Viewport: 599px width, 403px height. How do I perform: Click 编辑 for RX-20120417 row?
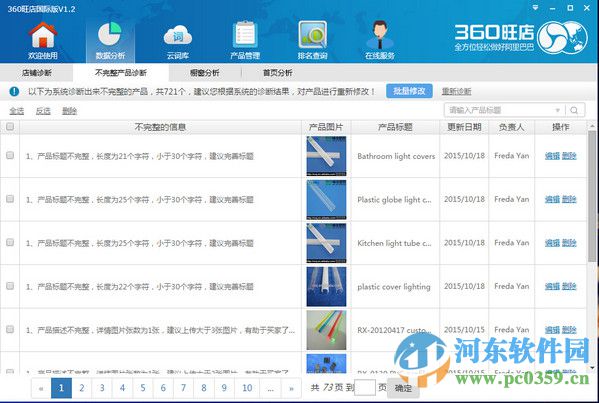pos(552,330)
